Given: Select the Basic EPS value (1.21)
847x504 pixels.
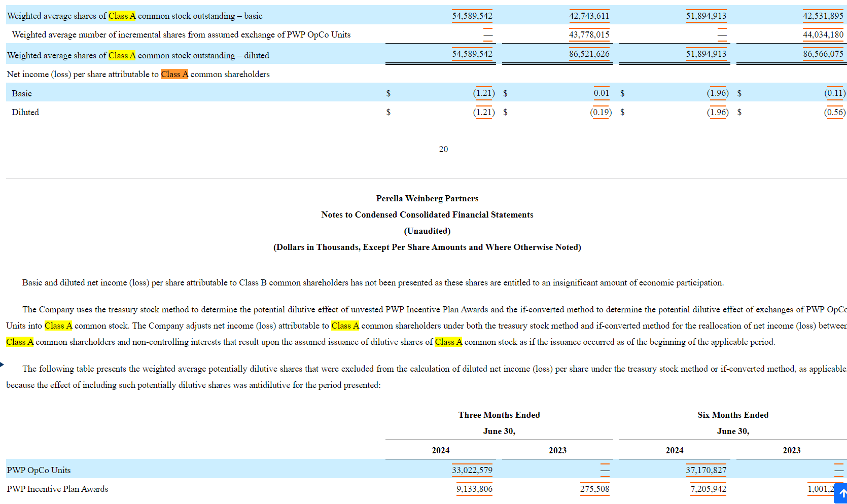Looking at the screenshot, I should 482,93.
